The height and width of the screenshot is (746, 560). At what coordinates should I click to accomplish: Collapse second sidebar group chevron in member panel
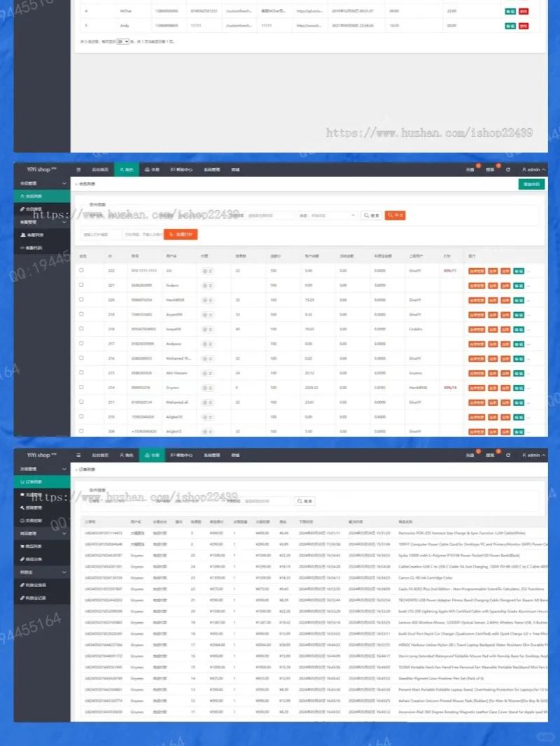[64, 222]
